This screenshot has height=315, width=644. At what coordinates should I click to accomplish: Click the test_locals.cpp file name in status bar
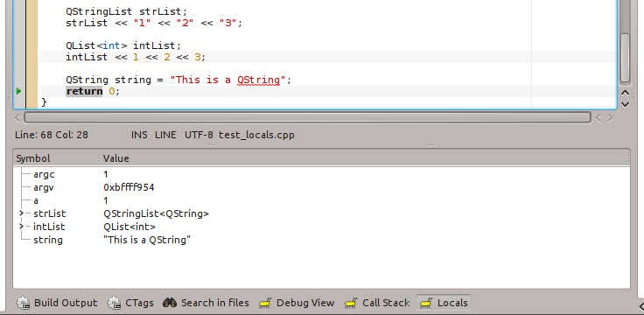(x=256, y=135)
